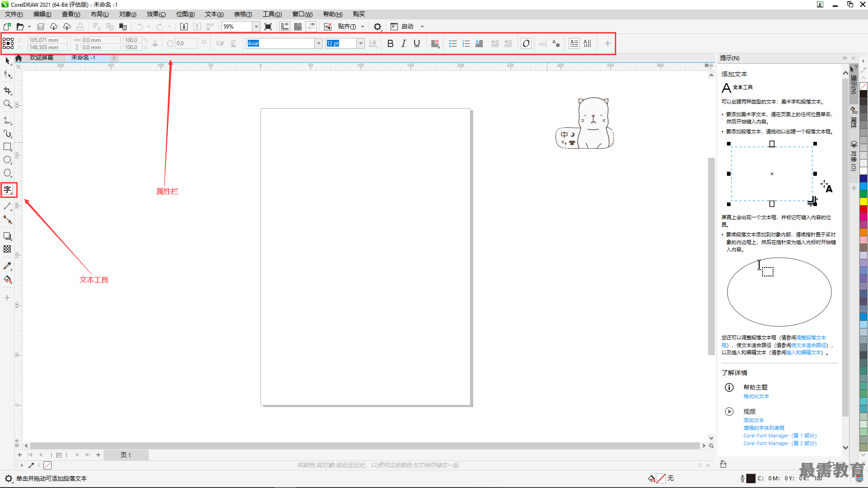
Task: Select the Freehand drawing tool
Action: tap(8, 121)
